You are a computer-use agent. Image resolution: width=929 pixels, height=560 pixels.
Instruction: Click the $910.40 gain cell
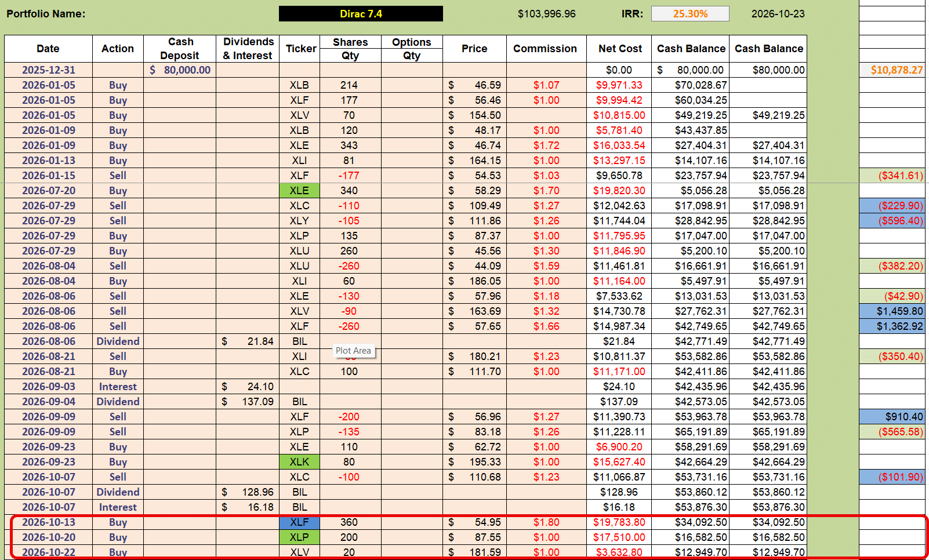pos(892,417)
